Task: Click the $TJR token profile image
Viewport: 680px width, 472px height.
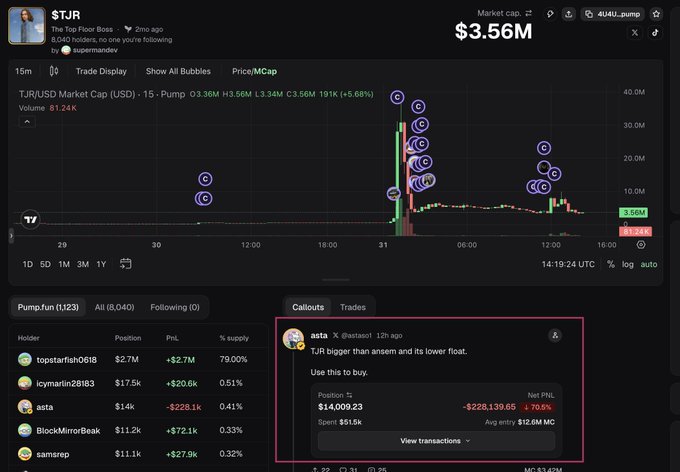Action: tap(26, 26)
